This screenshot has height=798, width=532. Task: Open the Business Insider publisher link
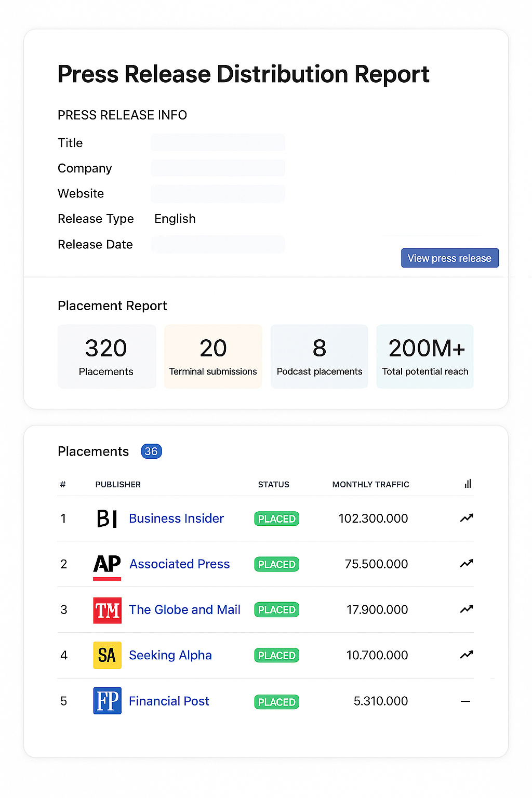click(176, 518)
